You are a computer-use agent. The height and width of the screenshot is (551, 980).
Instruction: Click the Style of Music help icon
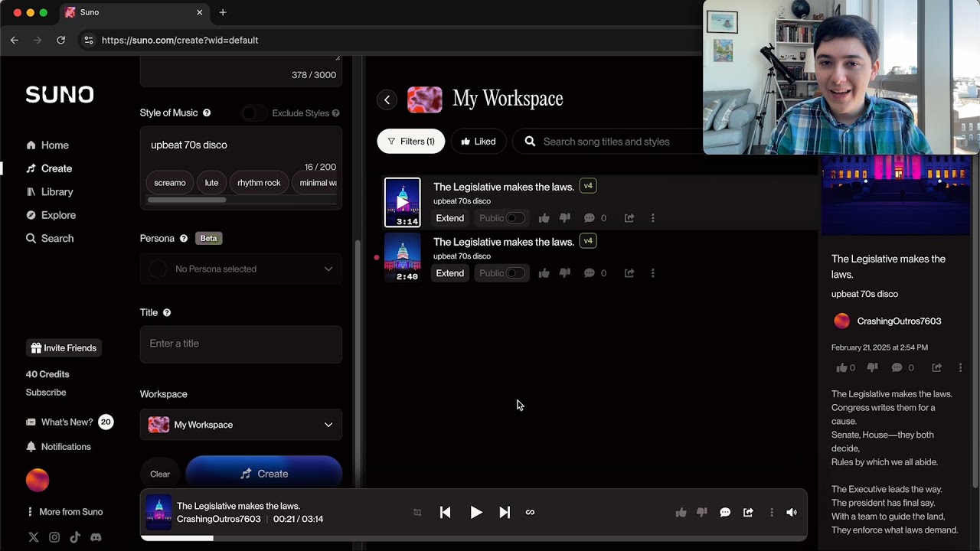(x=207, y=112)
